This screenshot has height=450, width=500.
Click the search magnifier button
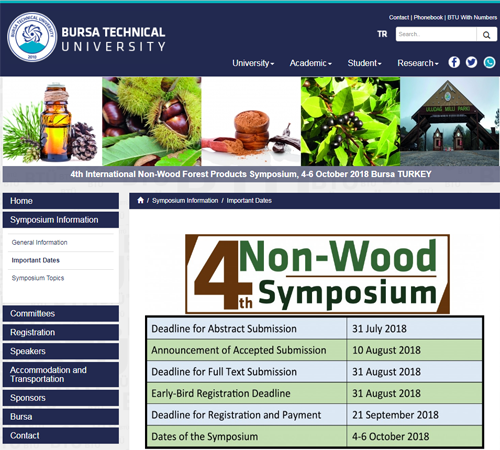tap(487, 35)
